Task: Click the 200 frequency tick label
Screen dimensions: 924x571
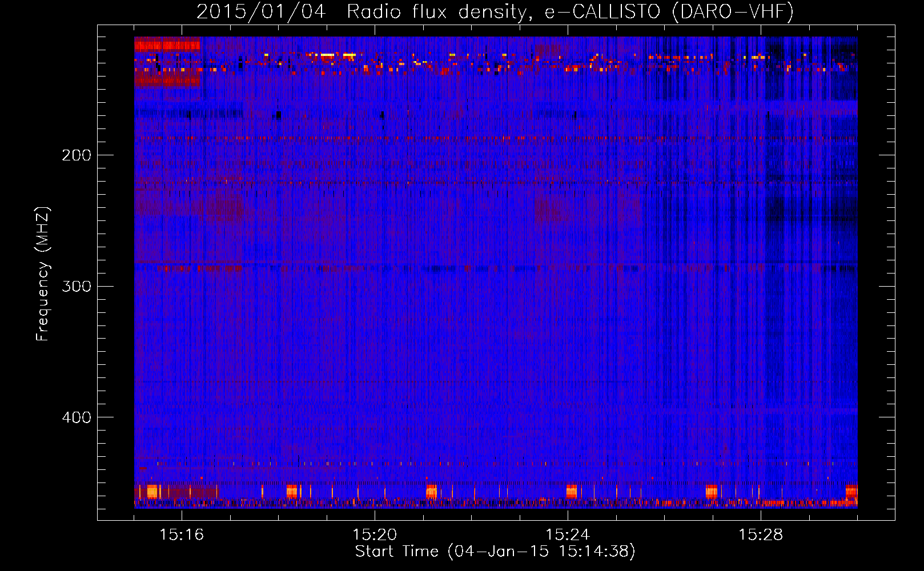Action: click(76, 155)
